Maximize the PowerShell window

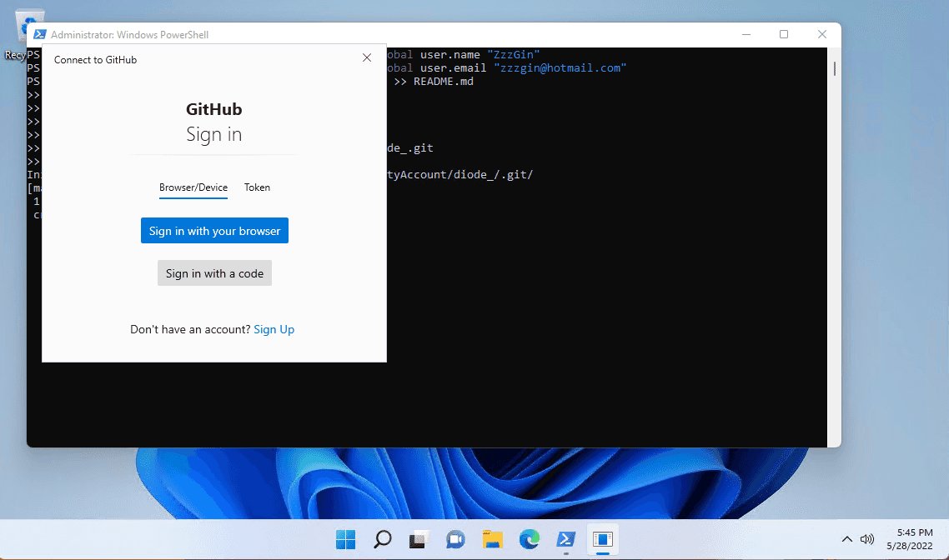(784, 34)
